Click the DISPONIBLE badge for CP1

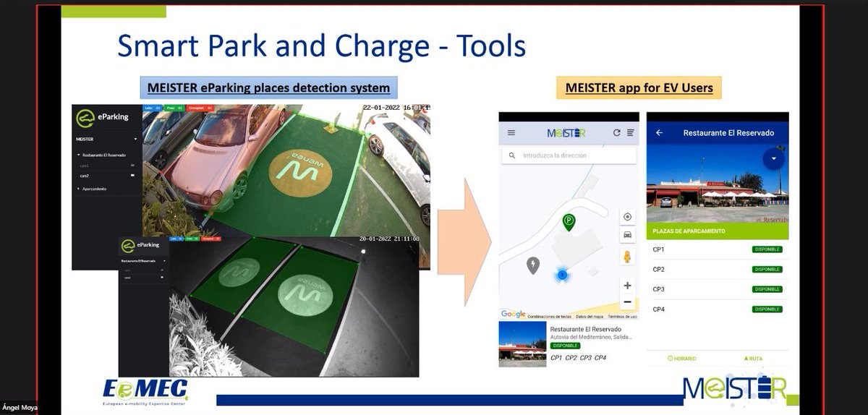[767, 249]
